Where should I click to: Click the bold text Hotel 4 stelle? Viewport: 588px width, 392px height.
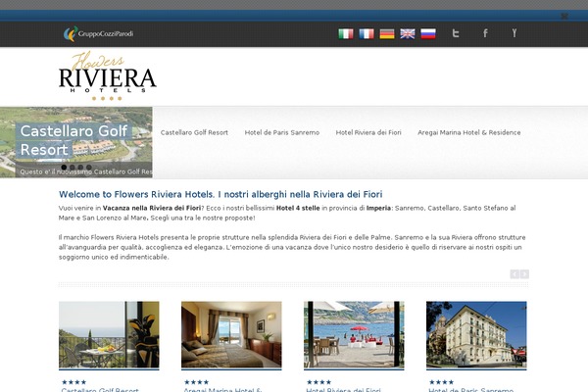298,208
